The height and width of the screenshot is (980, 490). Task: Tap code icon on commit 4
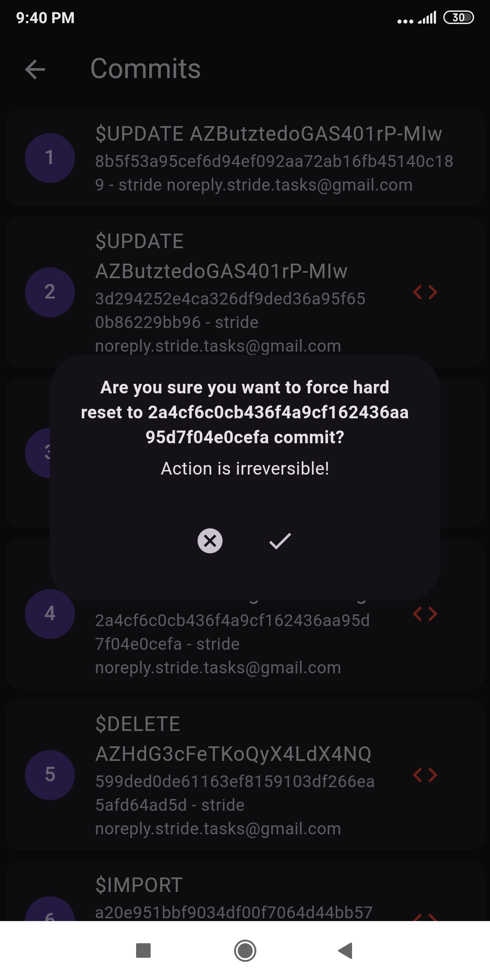pos(425,614)
